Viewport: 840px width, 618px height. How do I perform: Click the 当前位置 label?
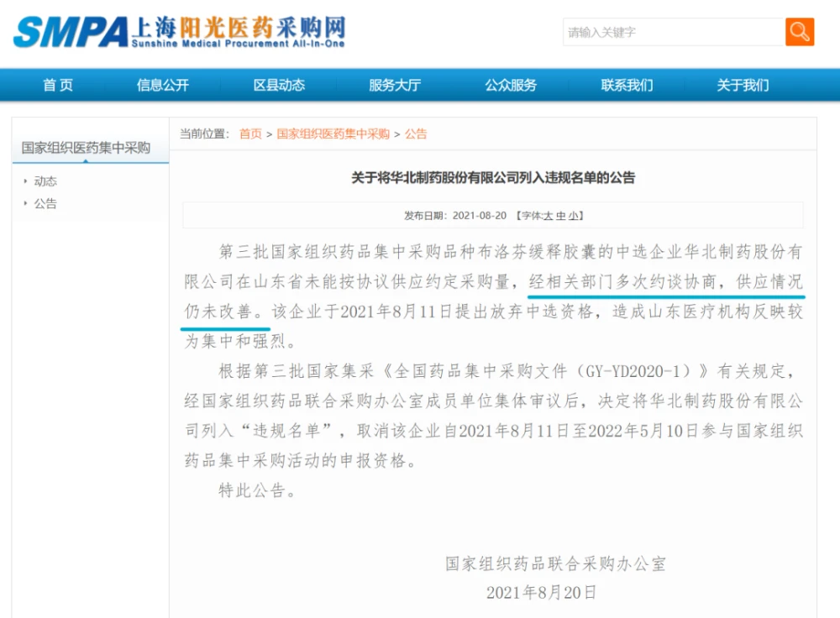point(204,134)
